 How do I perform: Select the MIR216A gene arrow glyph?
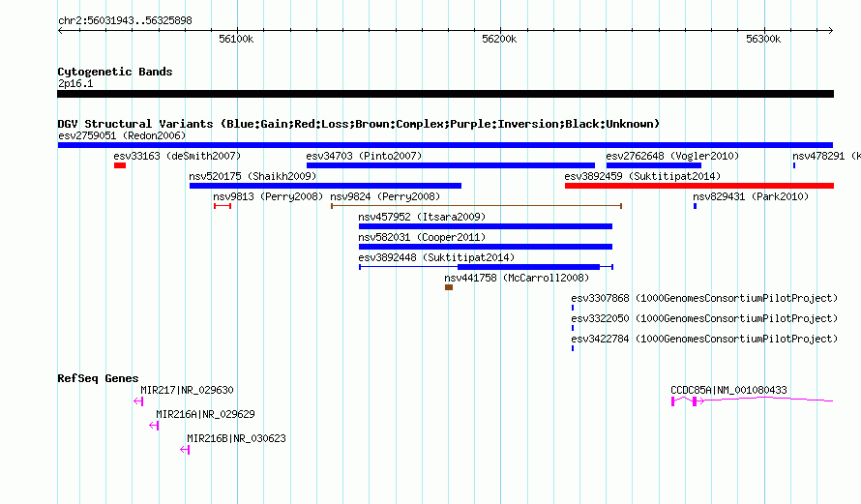click(154, 426)
